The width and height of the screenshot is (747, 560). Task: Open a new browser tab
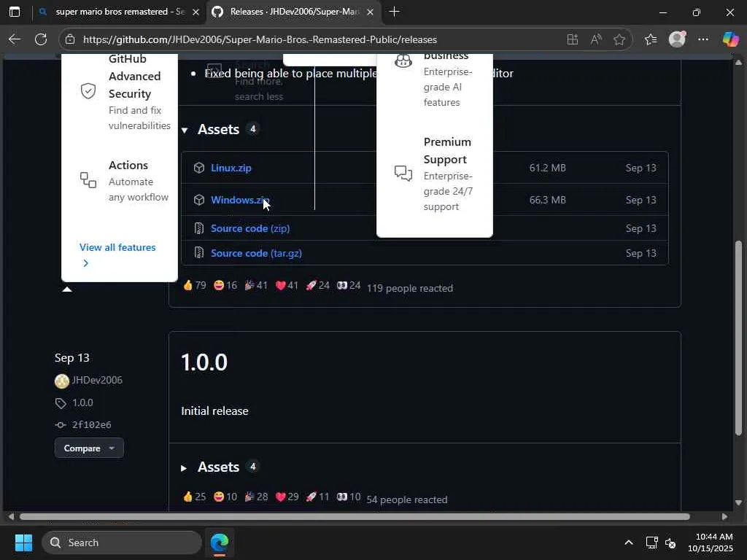pyautogui.click(x=394, y=12)
